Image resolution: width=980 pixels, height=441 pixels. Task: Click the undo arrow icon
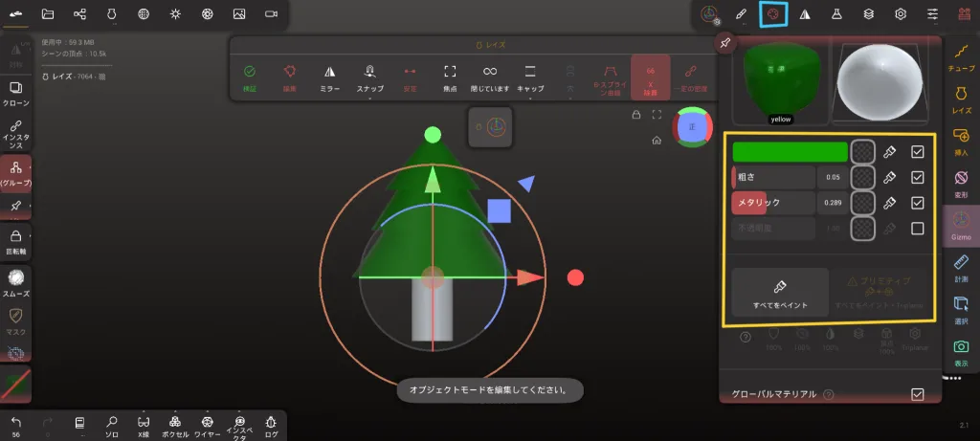point(15,422)
